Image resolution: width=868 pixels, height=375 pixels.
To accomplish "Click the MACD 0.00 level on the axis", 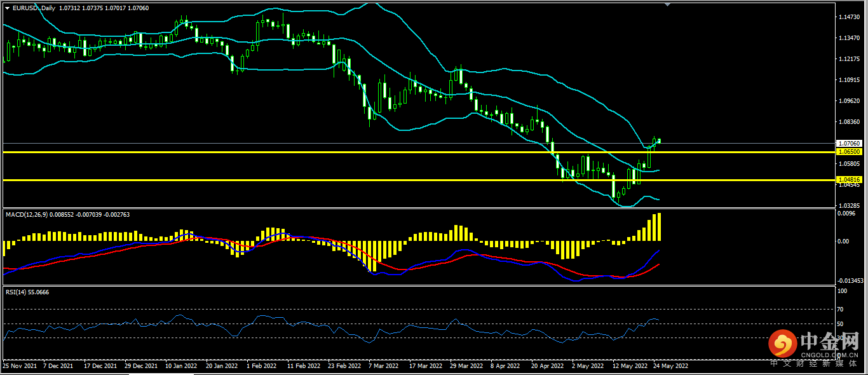I will point(843,242).
